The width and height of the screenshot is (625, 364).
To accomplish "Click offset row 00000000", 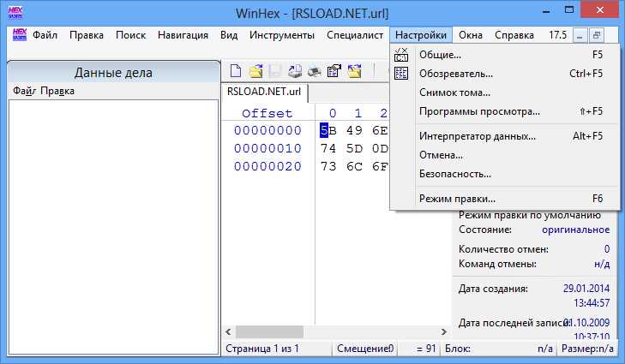I will [x=267, y=131].
